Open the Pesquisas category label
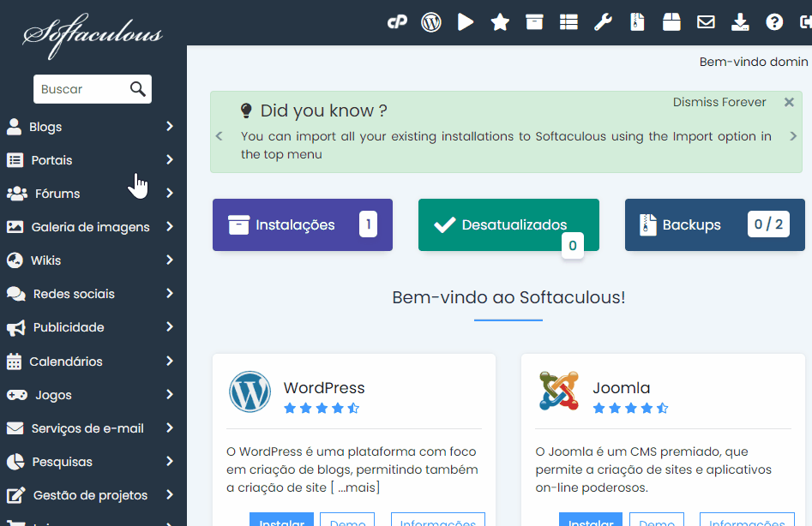The image size is (812, 526). point(62,462)
